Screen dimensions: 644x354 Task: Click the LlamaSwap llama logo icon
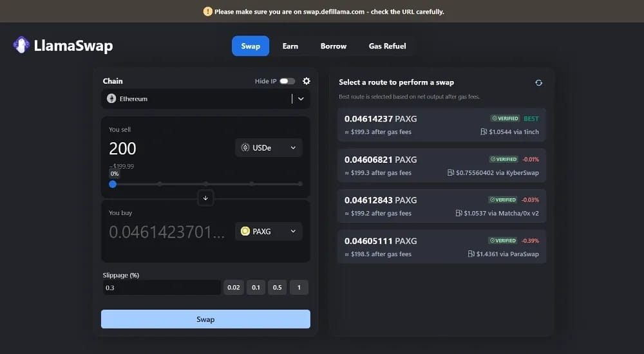tap(21, 45)
